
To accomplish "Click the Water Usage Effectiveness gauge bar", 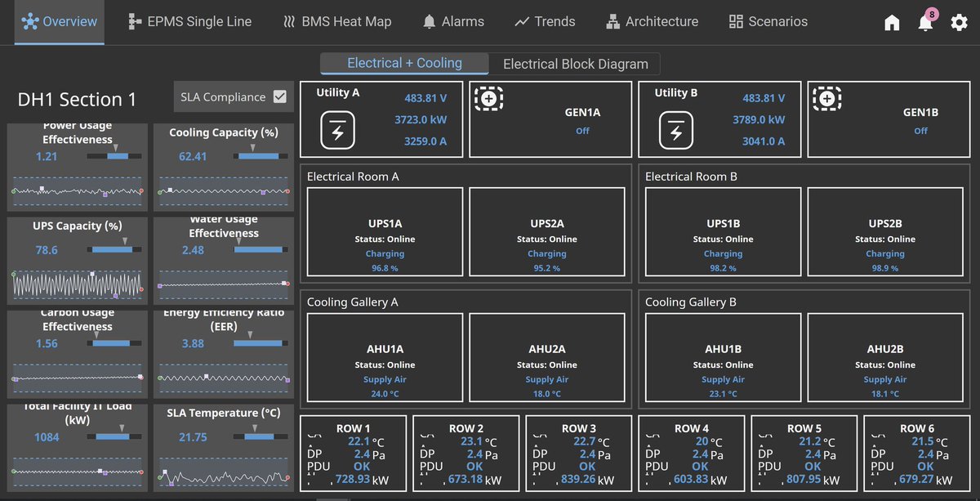I will coord(260,250).
